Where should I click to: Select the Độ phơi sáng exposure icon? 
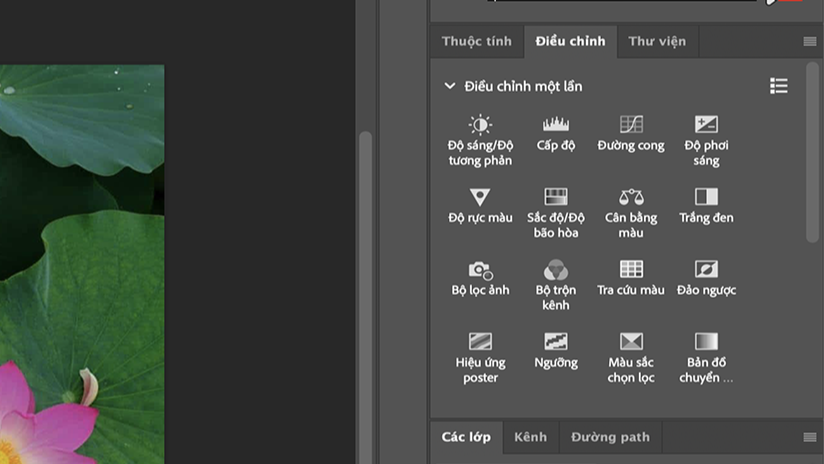point(706,125)
